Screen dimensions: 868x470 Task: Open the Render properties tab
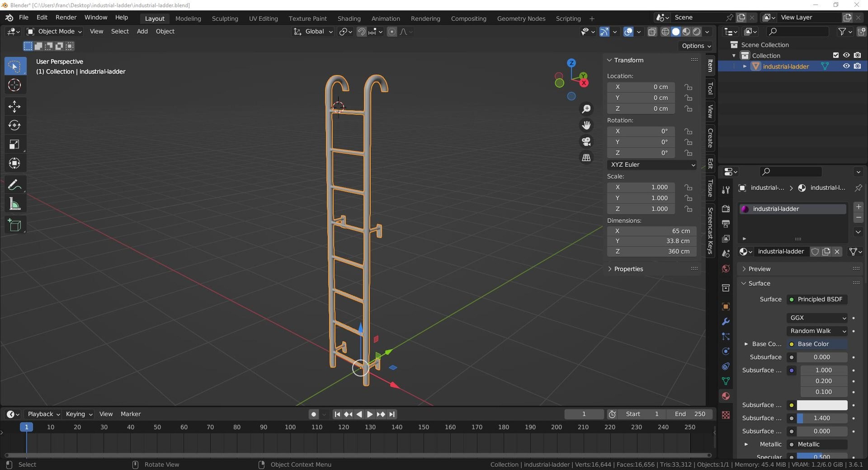click(x=726, y=209)
